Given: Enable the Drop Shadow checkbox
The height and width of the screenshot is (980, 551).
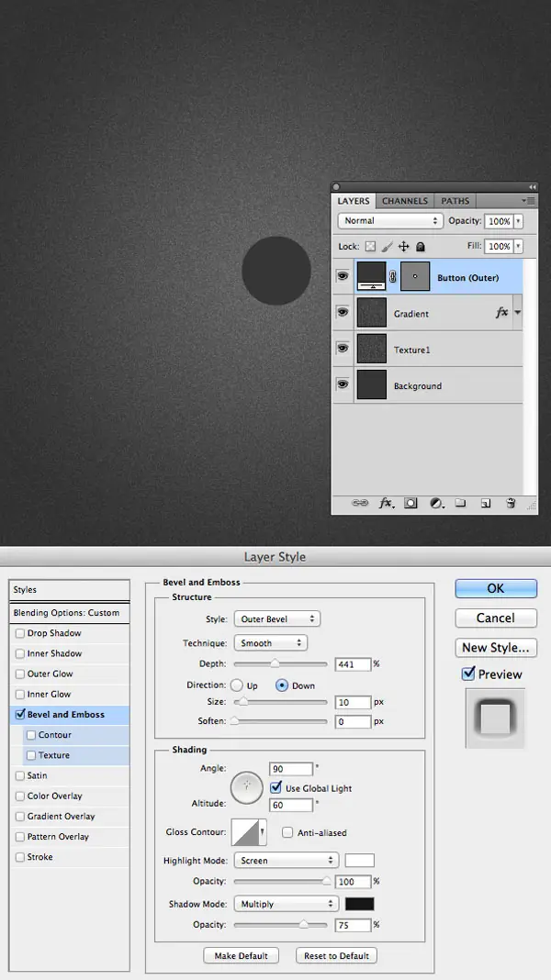Looking at the screenshot, I should coord(20,633).
